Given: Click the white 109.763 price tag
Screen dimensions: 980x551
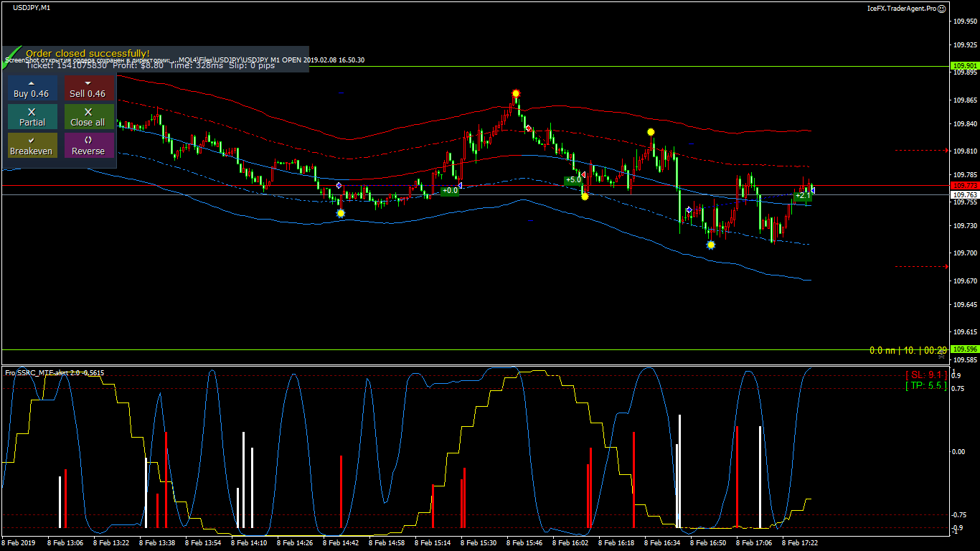Looking at the screenshot, I should 964,194.
